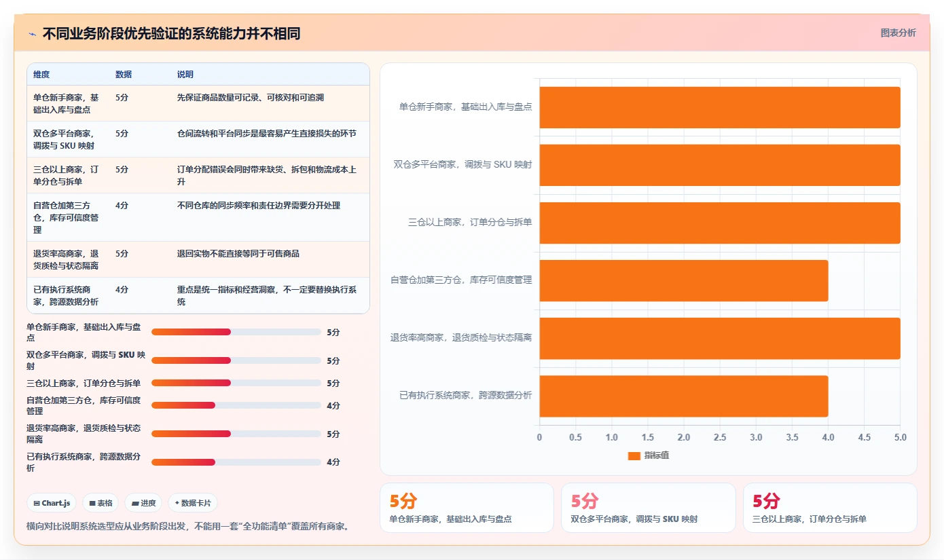Screen dimensions: 944x560
Task: Open the 5分 card for 双仓多平台商家
Action: point(648,508)
